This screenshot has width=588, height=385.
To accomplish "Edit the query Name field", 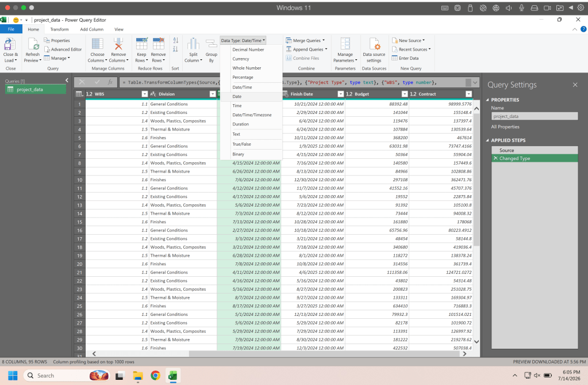I will 535,116.
